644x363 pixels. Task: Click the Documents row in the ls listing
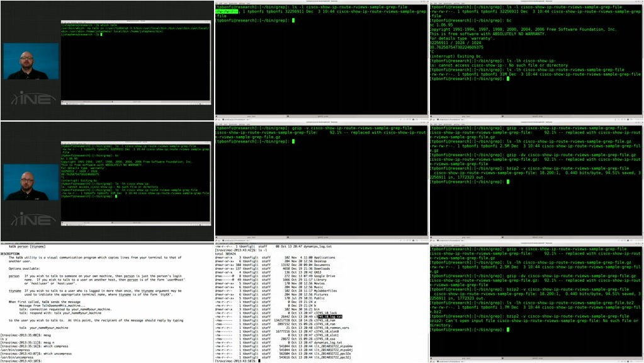coord(273,265)
